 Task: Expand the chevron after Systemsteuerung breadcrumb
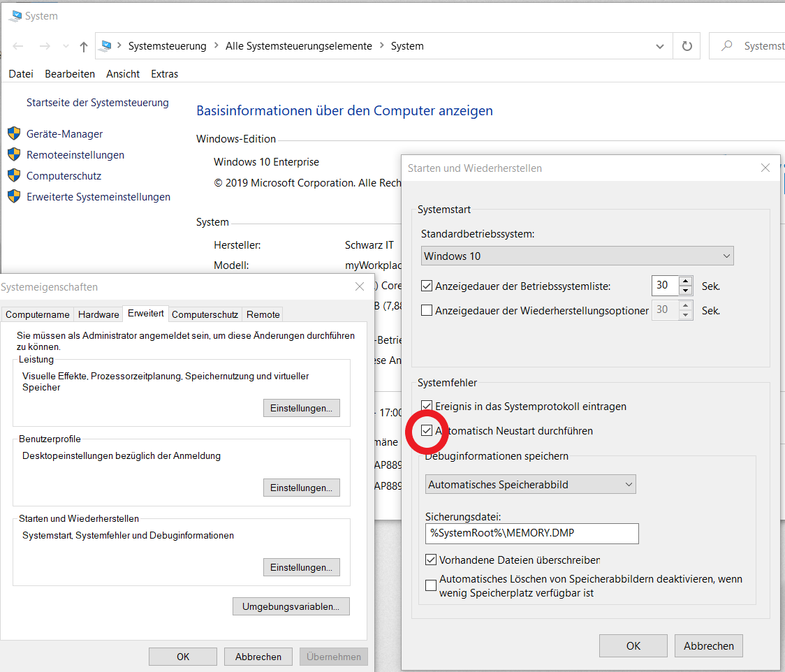click(217, 45)
